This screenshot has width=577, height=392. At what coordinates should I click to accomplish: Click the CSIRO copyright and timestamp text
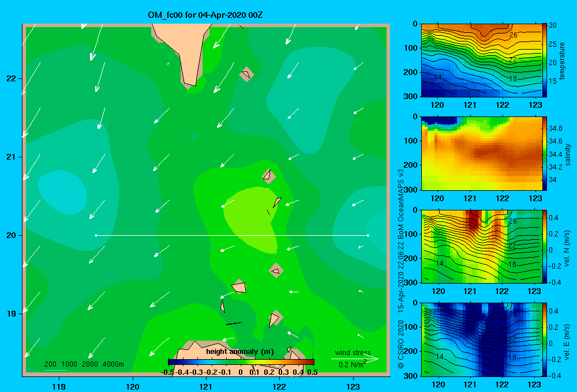(x=401, y=269)
